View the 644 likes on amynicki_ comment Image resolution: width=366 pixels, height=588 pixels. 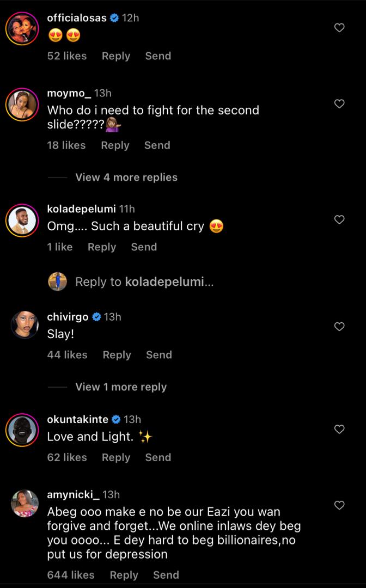coord(71,575)
